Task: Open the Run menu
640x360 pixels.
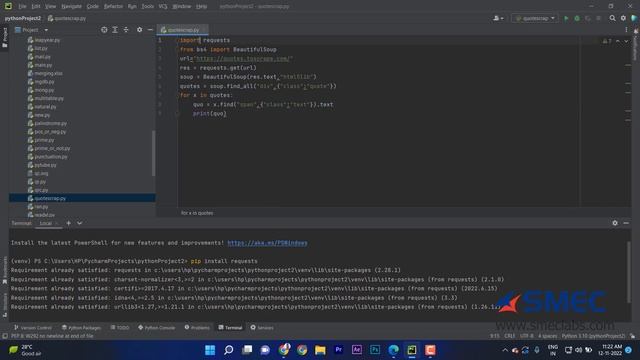Action: (x=132, y=7)
